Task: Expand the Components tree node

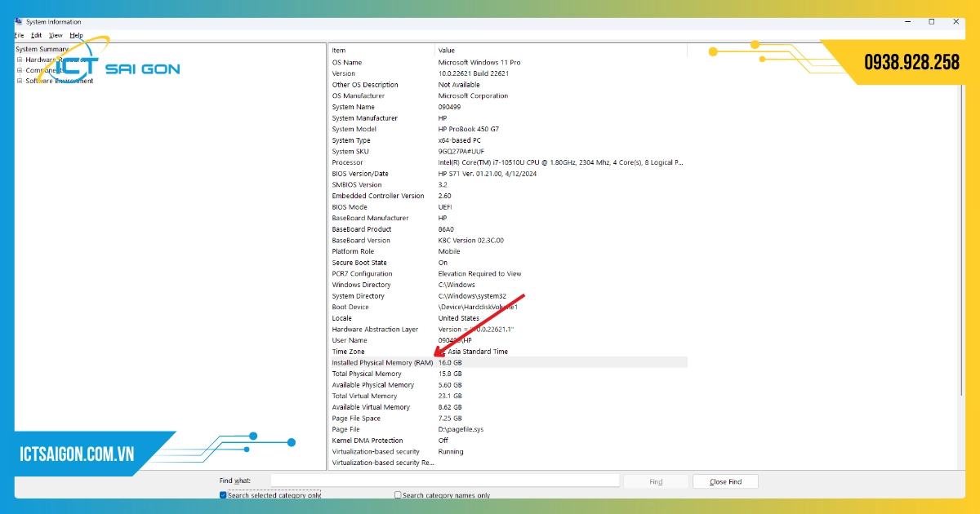Action: 20,70
